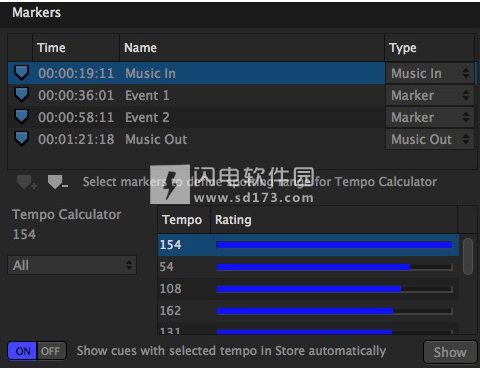Select the 154 tempo row
This screenshot has width=480, height=369.
coord(308,245)
